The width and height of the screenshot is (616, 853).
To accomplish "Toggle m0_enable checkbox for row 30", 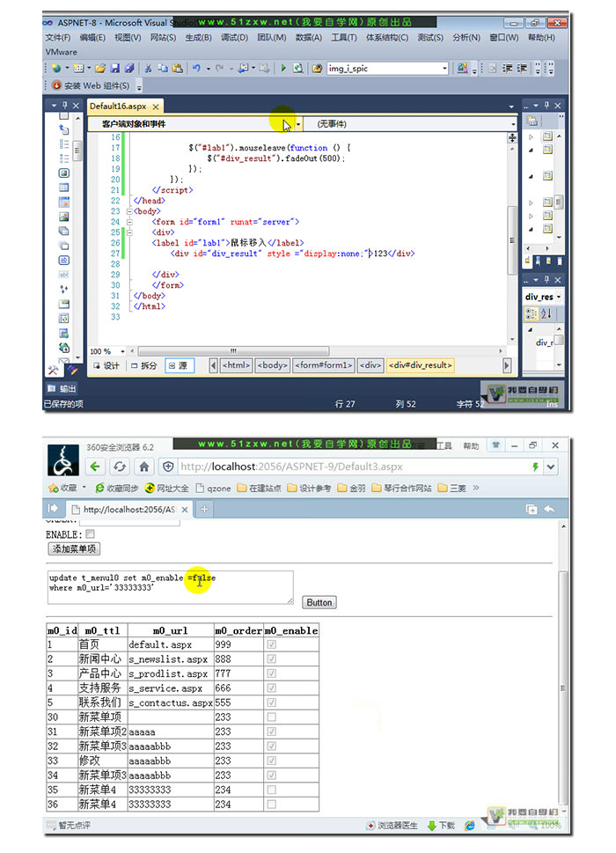I will click(x=271, y=717).
